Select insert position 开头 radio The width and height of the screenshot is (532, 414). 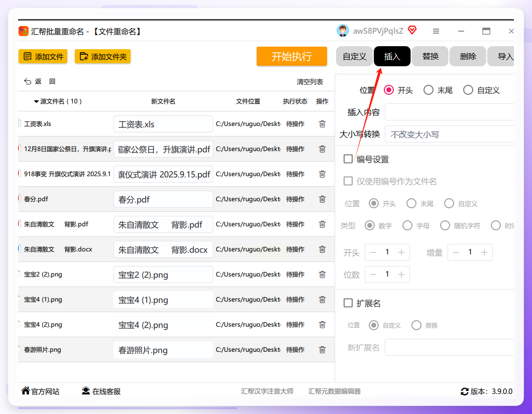[x=389, y=90]
